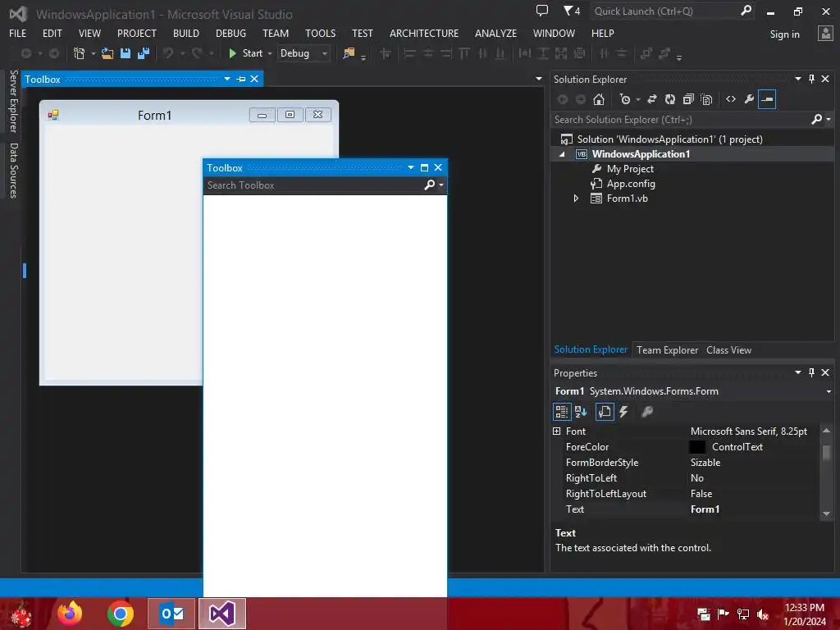
Task: Click the Search Toolbox field
Action: point(313,185)
